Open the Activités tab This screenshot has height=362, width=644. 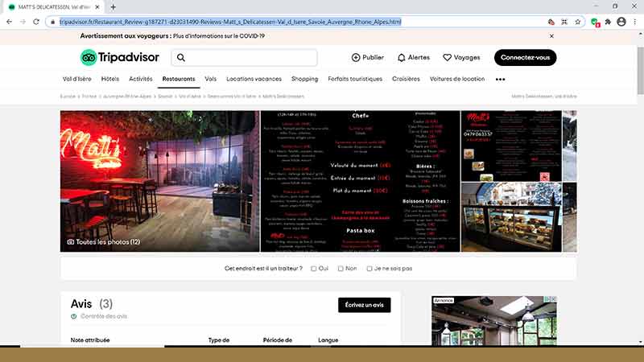(140, 79)
